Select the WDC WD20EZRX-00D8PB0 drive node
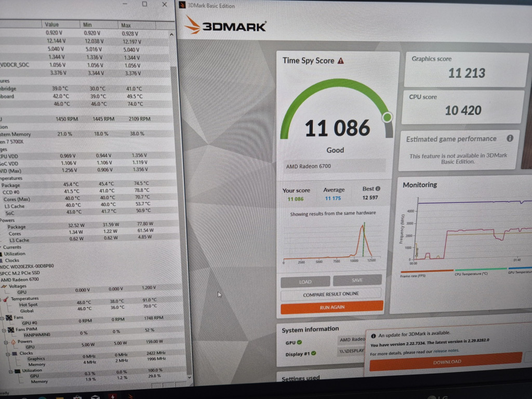The image size is (532, 399). point(27,266)
